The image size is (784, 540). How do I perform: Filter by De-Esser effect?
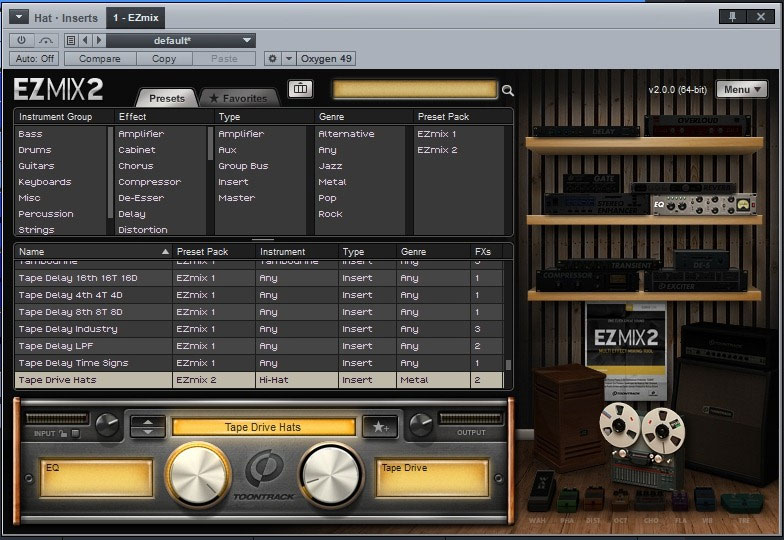pyautogui.click(x=141, y=198)
